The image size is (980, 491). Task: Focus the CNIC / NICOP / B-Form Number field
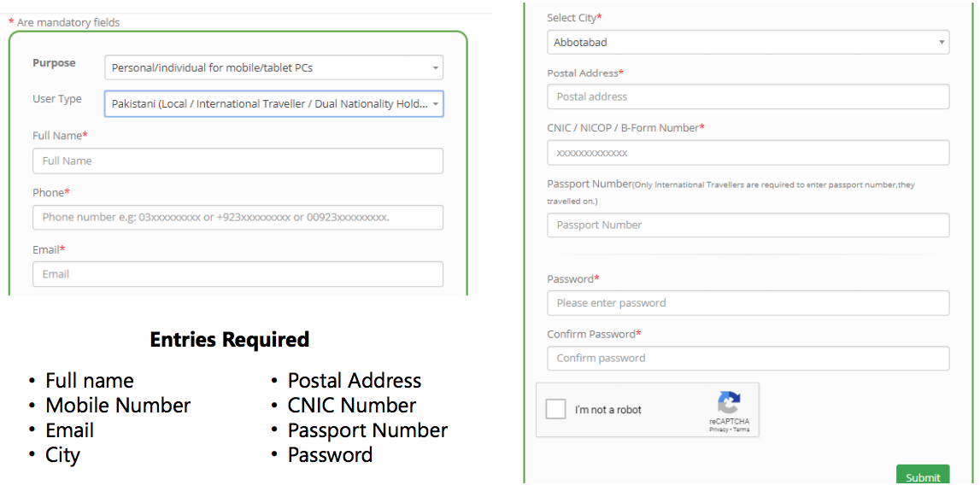tap(748, 153)
